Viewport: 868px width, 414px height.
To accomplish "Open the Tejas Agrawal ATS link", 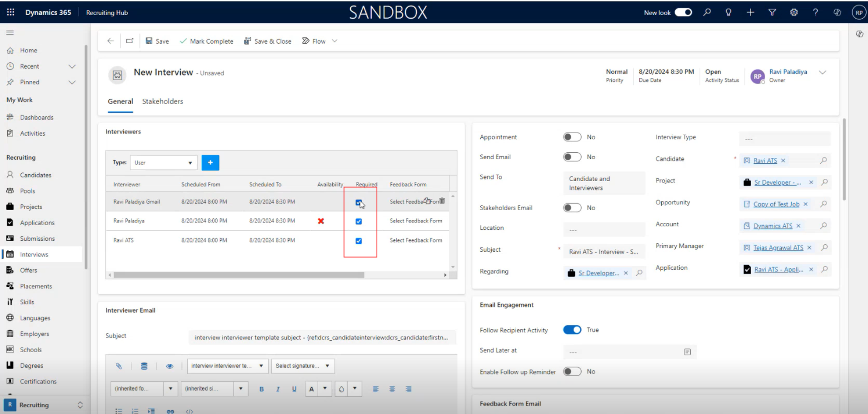I will point(778,248).
